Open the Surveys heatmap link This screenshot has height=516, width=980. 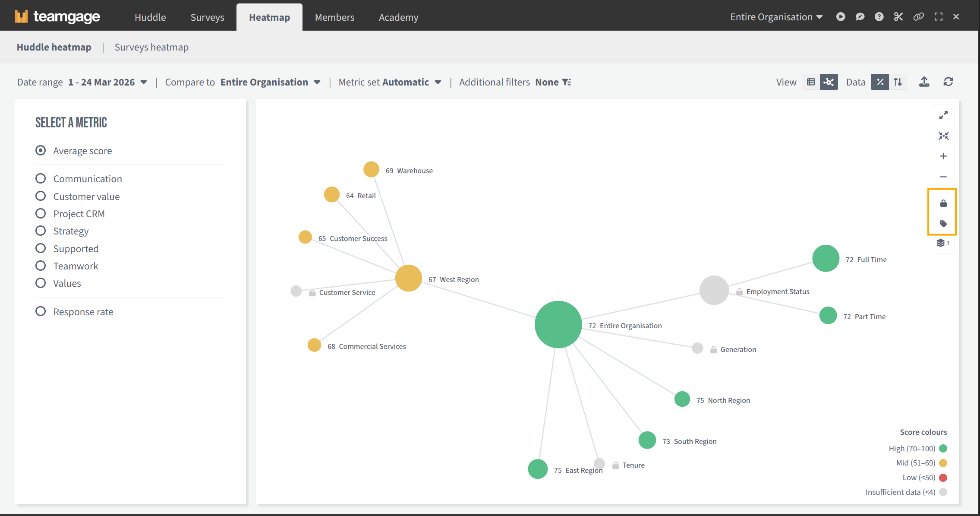click(151, 47)
